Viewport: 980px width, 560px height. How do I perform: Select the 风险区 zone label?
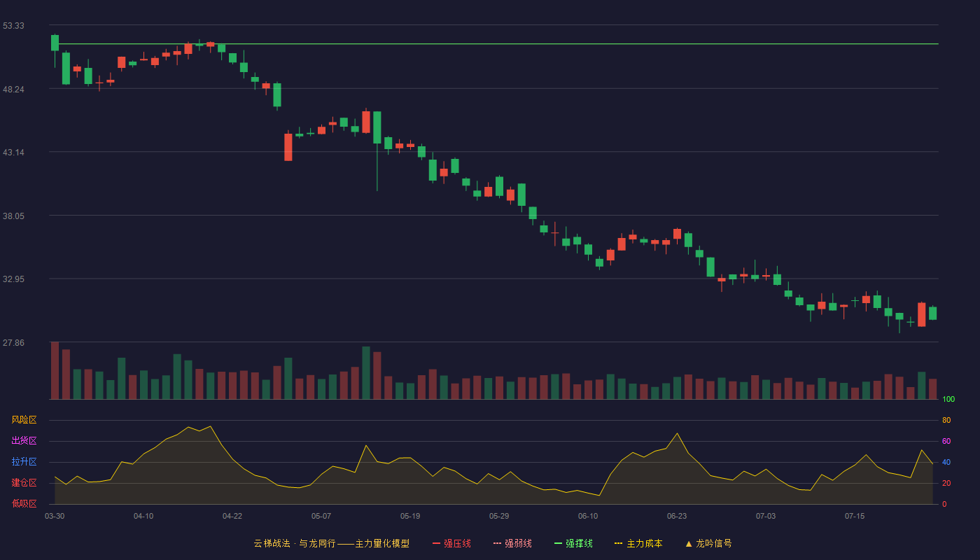tap(24, 420)
